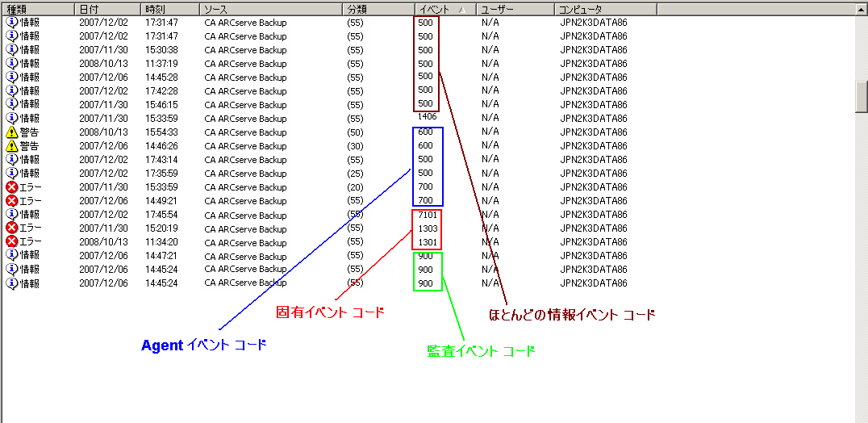
Task: Click time 11:37:19 cell
Action: (x=161, y=64)
